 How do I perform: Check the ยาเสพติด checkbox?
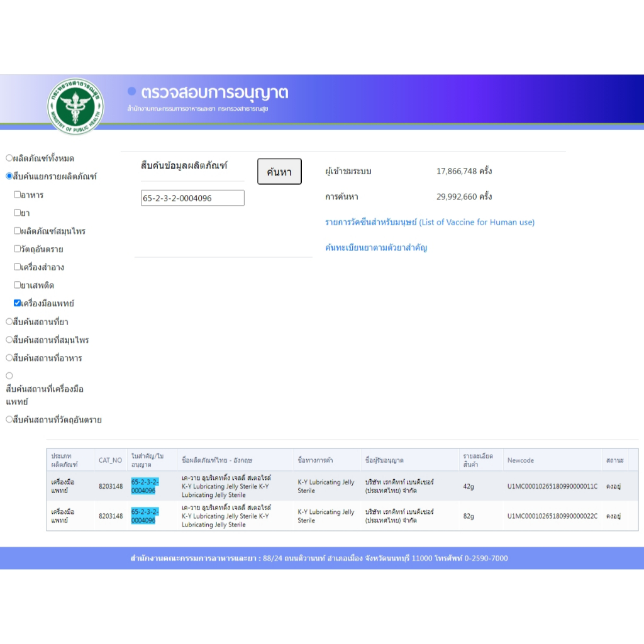point(18,285)
